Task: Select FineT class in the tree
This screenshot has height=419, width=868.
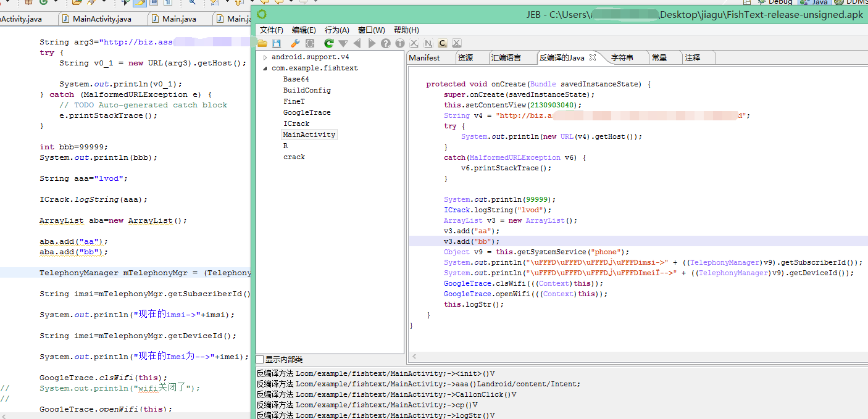Action: click(x=294, y=101)
